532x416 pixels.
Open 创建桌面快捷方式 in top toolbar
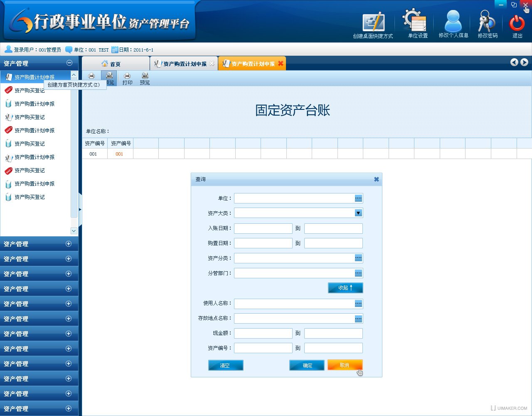[x=373, y=26]
